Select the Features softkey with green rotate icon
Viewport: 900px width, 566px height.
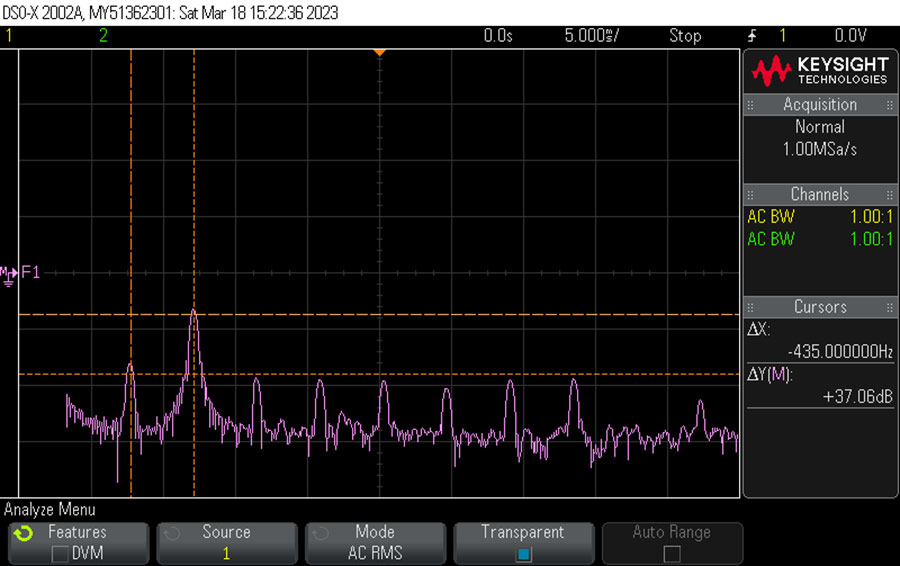(x=79, y=542)
